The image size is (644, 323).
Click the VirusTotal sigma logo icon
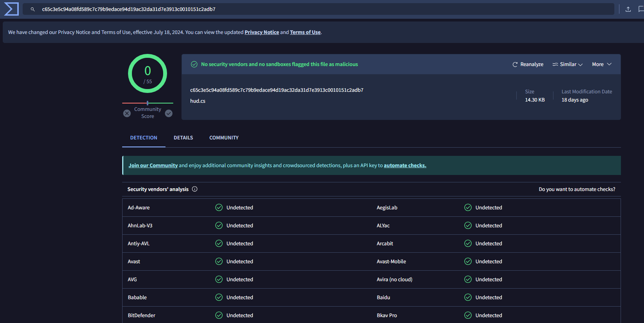11,9
